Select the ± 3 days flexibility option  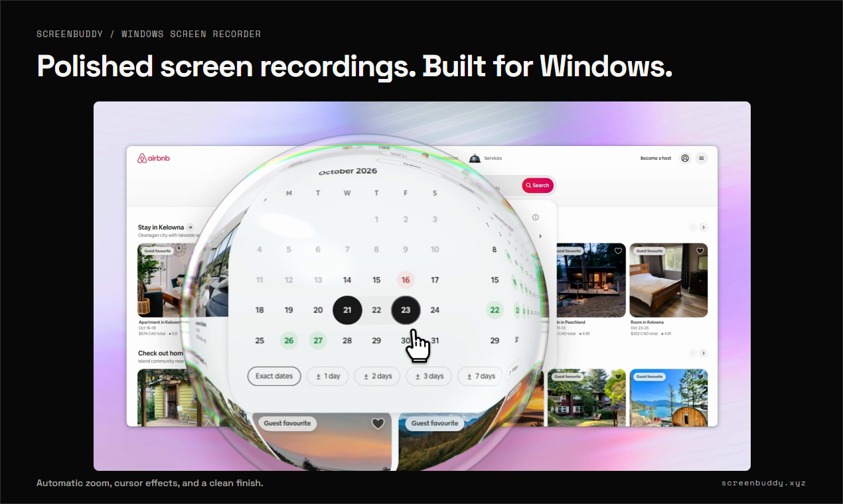[429, 376]
